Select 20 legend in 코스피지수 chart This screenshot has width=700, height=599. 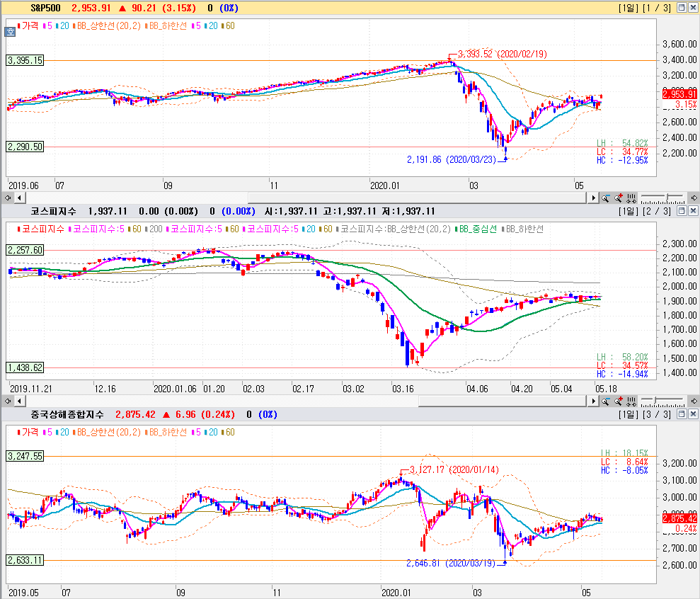pyautogui.click(x=309, y=229)
